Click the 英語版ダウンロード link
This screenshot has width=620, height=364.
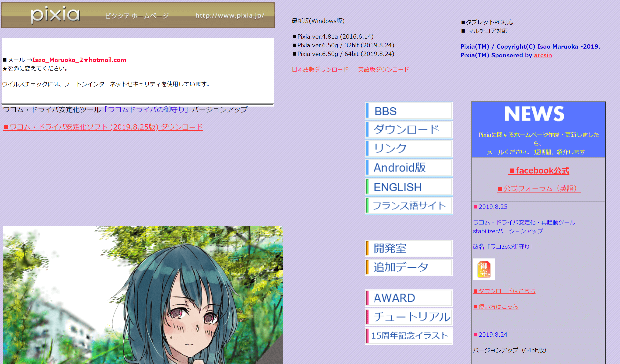click(384, 69)
